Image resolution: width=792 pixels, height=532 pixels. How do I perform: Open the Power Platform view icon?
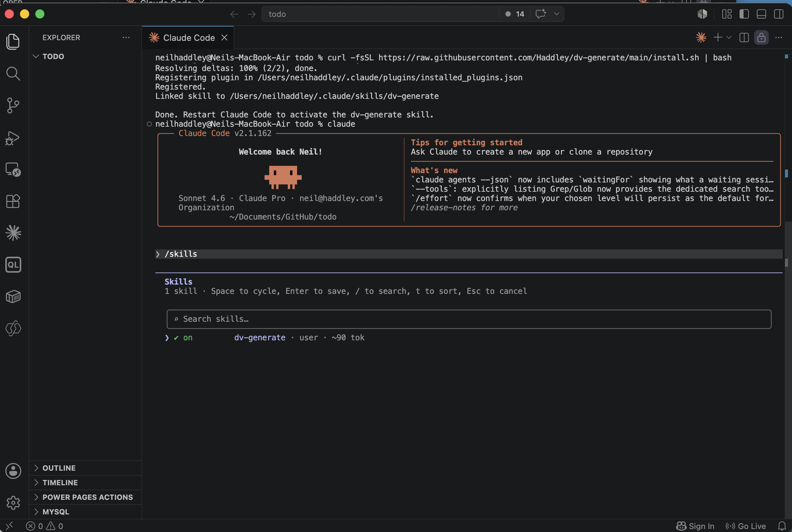pyautogui.click(x=13, y=328)
